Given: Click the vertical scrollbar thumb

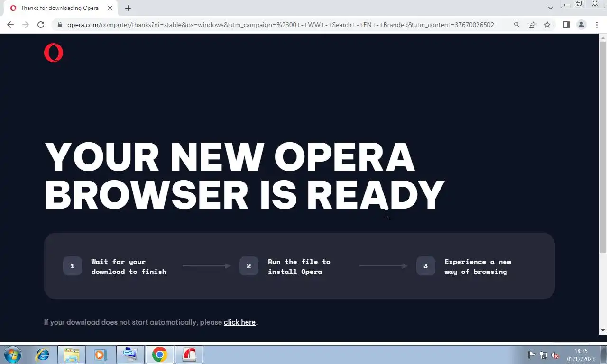Looking at the screenshot, I should 603,147.
